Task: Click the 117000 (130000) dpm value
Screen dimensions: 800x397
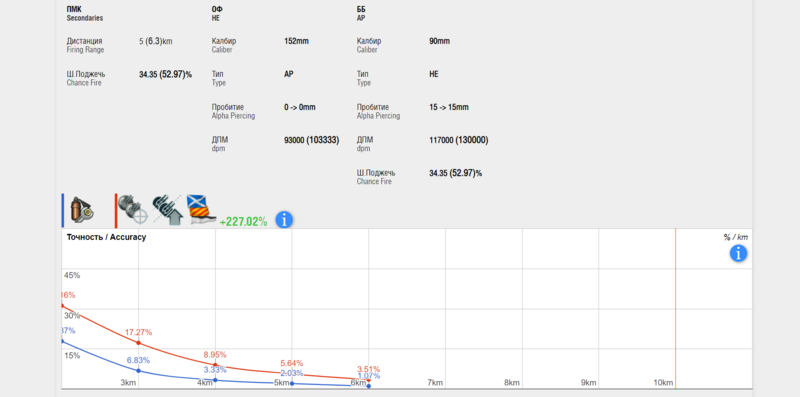Action: click(x=459, y=140)
